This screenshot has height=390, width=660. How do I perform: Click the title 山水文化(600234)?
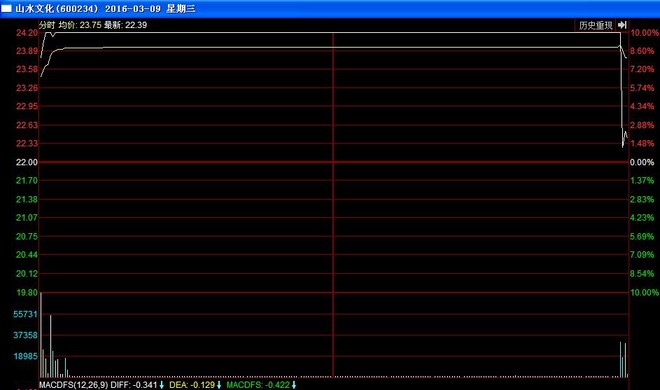[56, 8]
